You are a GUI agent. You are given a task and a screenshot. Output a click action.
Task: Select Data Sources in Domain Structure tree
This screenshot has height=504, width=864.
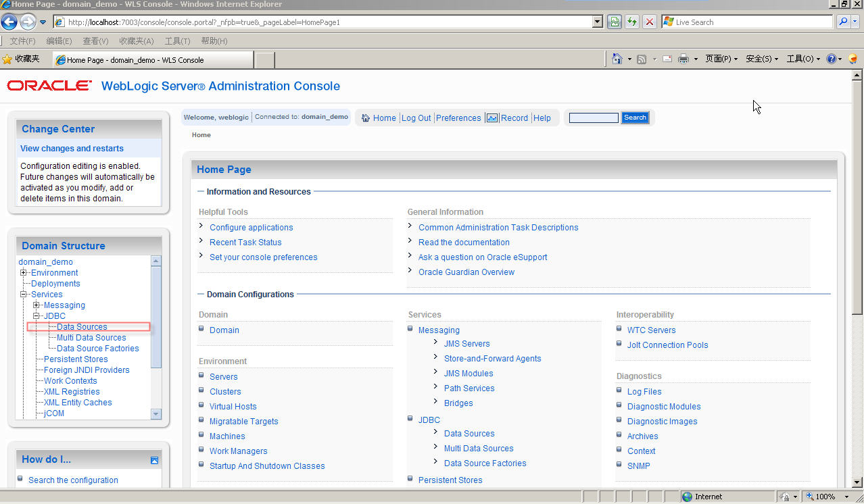82,327
